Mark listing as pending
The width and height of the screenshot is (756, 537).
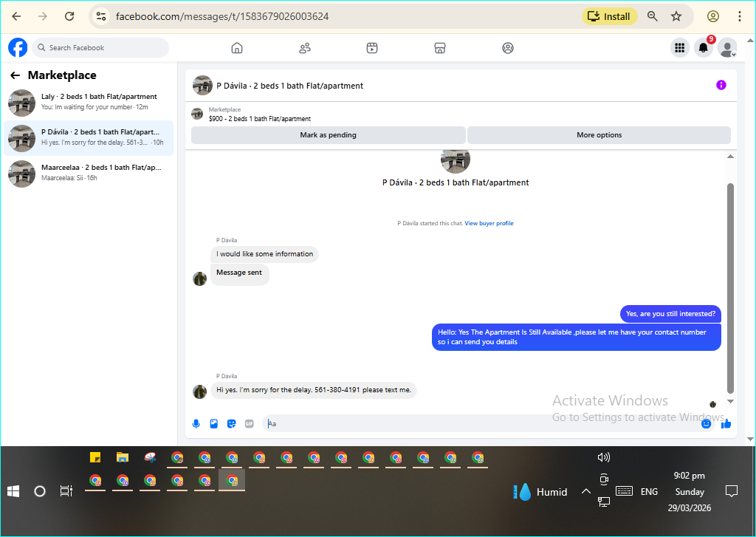pyautogui.click(x=329, y=135)
